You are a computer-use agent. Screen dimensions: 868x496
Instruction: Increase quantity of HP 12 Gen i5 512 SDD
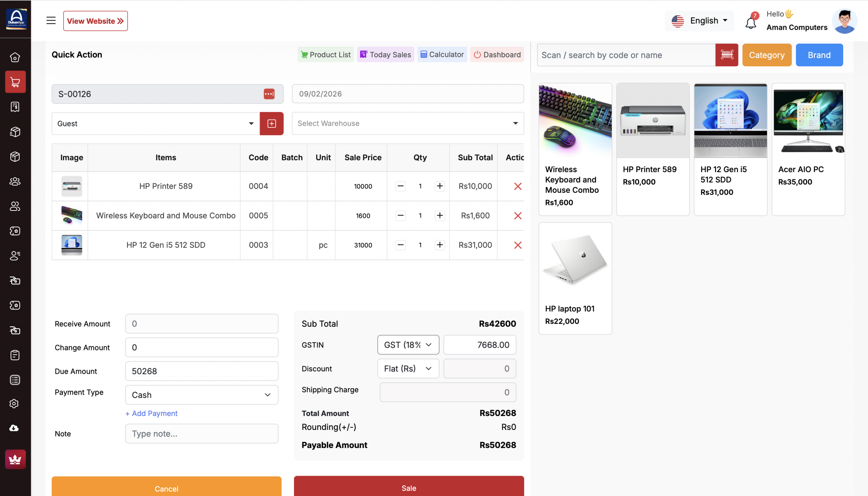[x=439, y=245]
